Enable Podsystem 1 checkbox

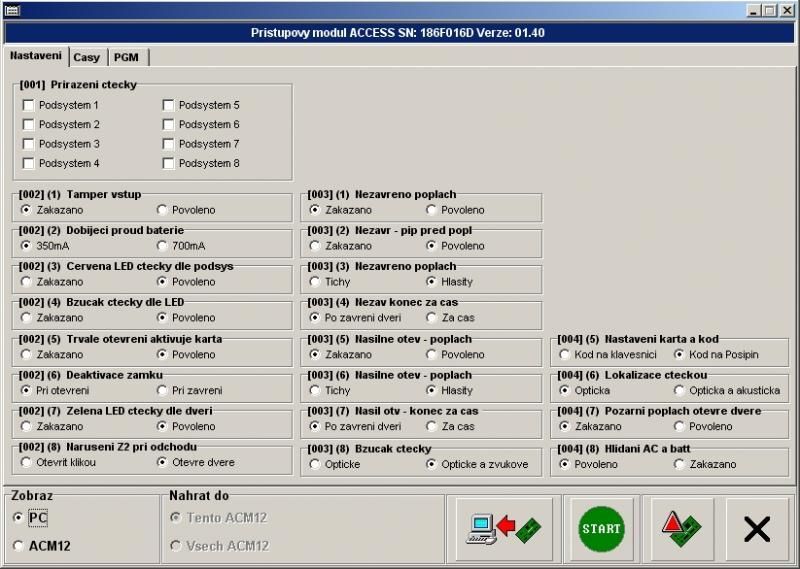point(29,105)
